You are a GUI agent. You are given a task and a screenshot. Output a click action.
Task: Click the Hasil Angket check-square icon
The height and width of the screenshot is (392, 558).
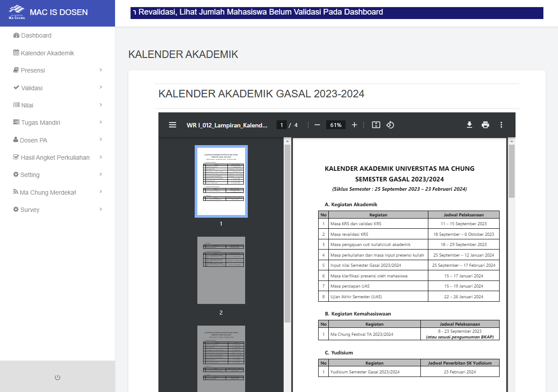click(x=16, y=157)
